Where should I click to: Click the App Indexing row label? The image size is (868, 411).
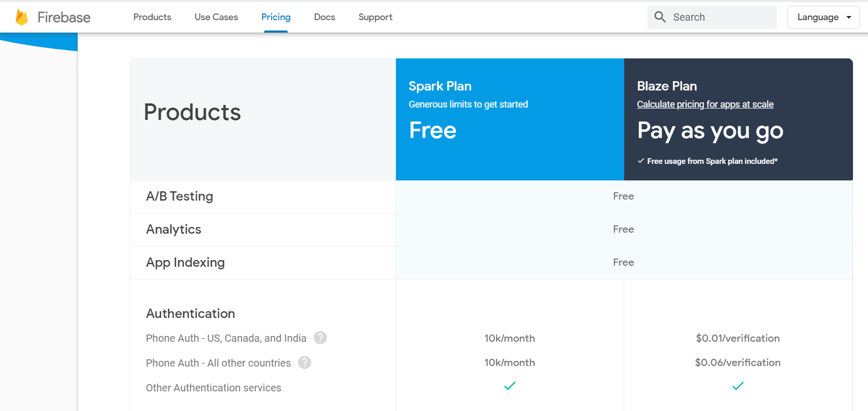pos(185,263)
